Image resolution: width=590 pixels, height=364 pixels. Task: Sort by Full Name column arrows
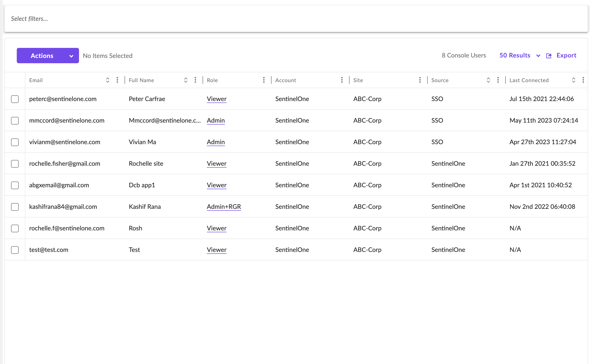pyautogui.click(x=186, y=80)
